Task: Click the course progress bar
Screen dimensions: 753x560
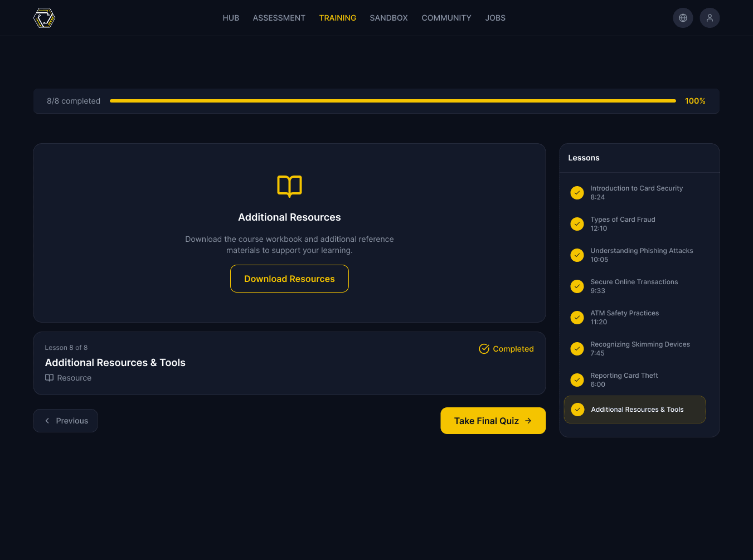Action: click(x=392, y=101)
